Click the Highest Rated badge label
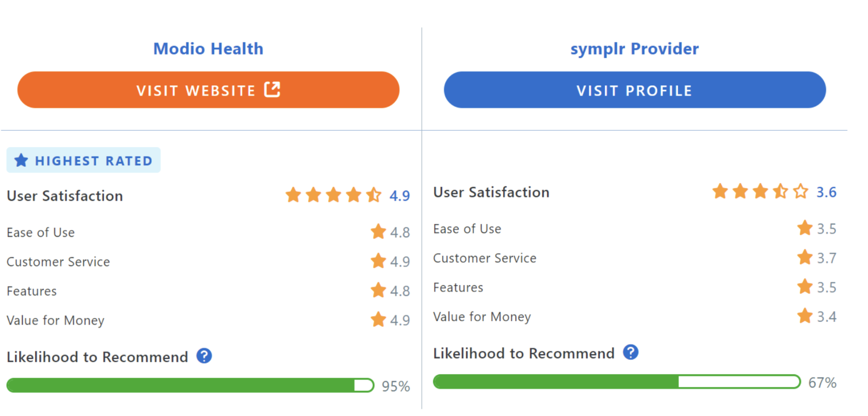 tap(94, 161)
